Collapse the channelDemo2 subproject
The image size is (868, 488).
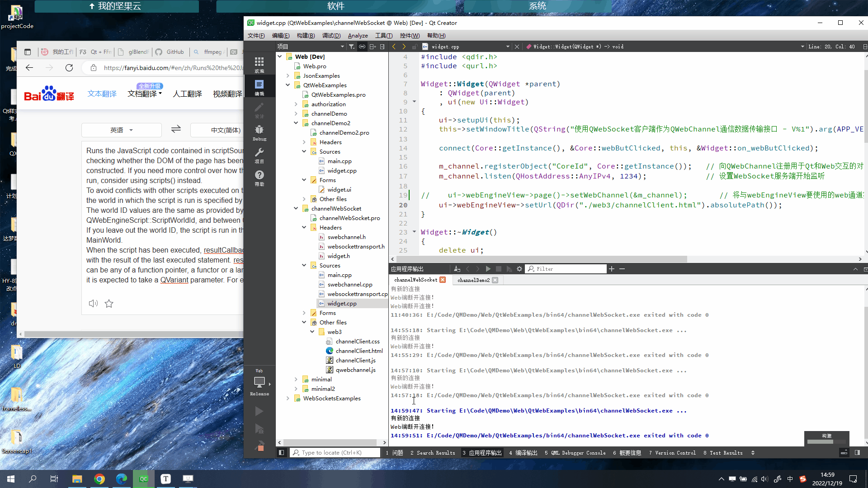tap(296, 123)
